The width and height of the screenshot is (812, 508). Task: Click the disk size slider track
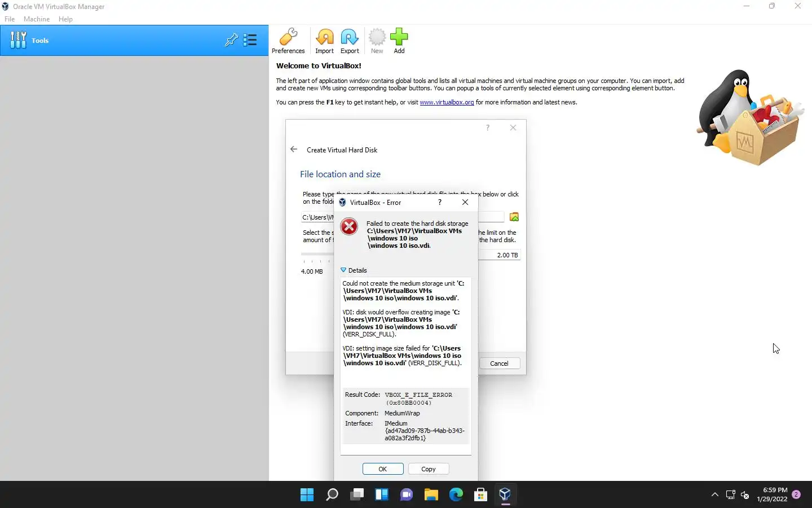coord(317,255)
